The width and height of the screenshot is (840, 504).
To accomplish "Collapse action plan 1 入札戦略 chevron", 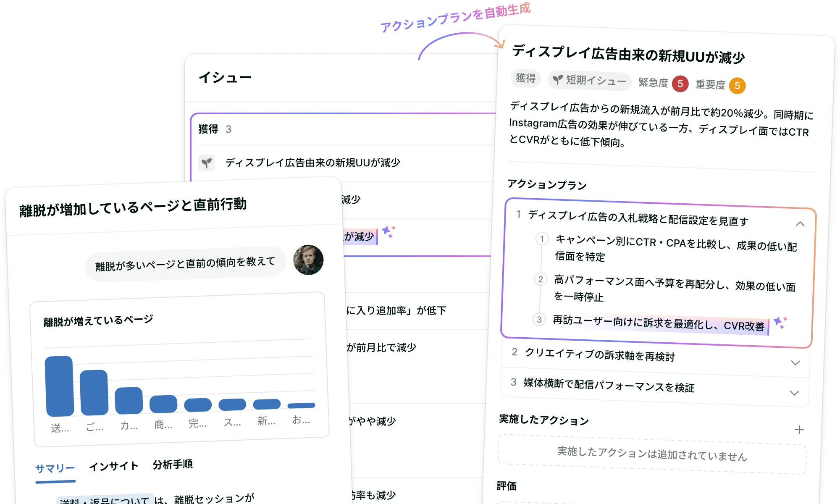I will tap(800, 224).
